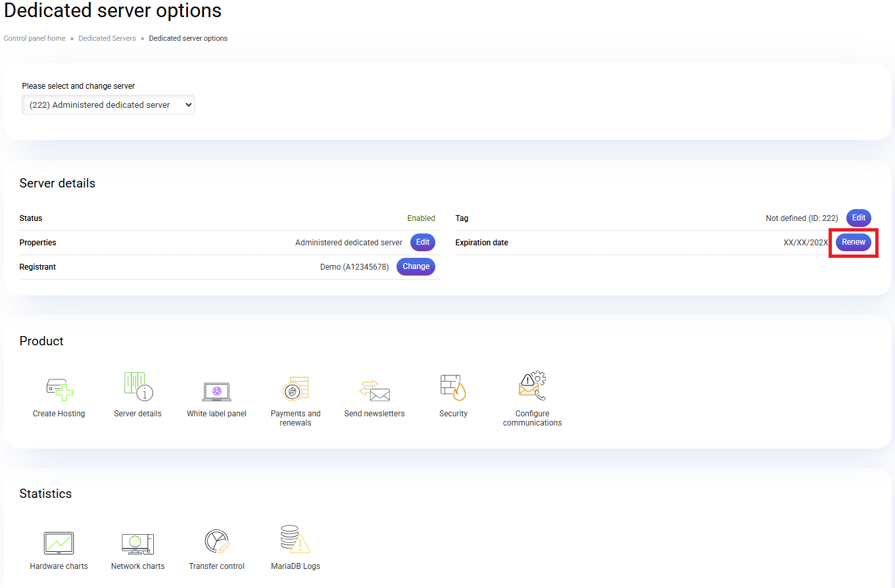Edit the server Properties

(422, 242)
